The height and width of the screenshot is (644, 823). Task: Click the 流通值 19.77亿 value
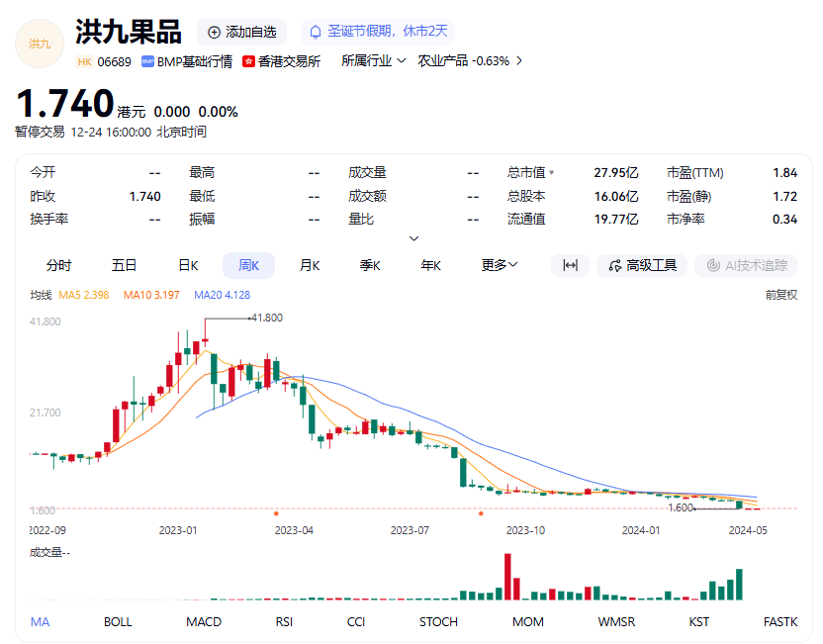pos(616,219)
